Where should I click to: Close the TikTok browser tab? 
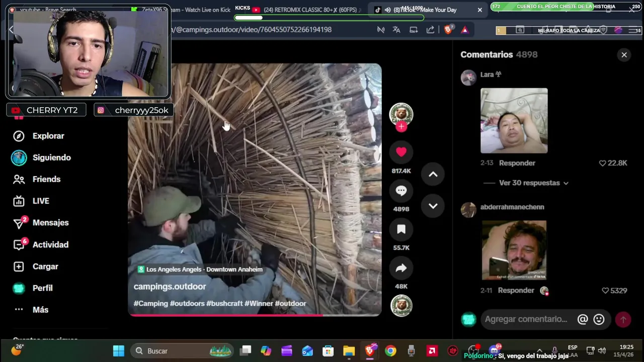[x=479, y=10]
